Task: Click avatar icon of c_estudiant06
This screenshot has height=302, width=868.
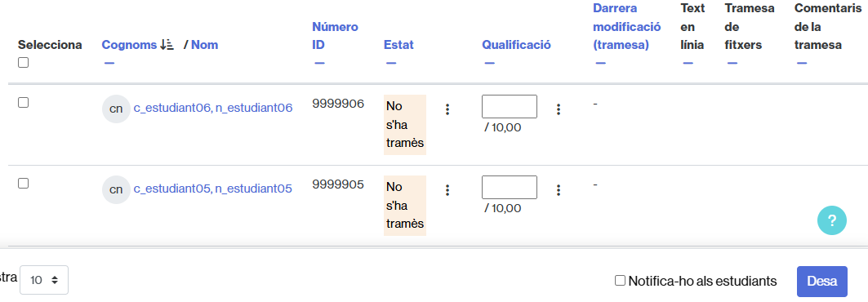Action: [116, 109]
